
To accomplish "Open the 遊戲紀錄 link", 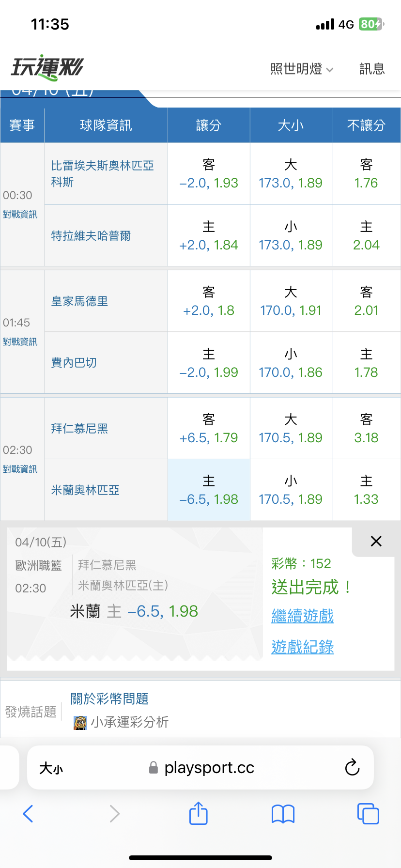I will (303, 647).
